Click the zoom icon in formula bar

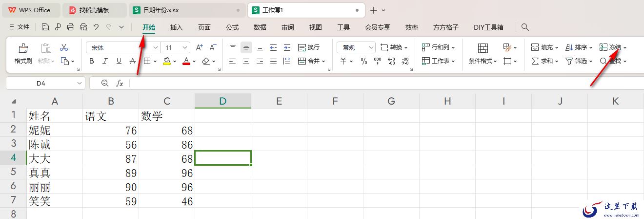[x=104, y=84]
